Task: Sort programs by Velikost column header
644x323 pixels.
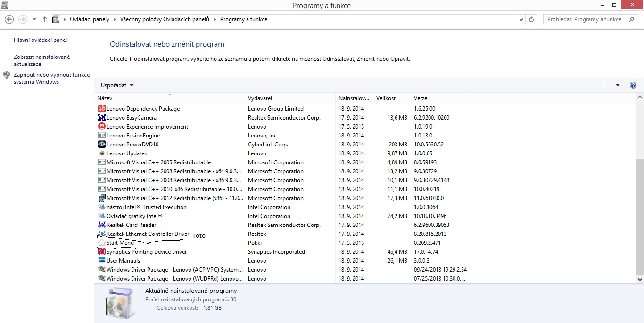Action: [386, 98]
